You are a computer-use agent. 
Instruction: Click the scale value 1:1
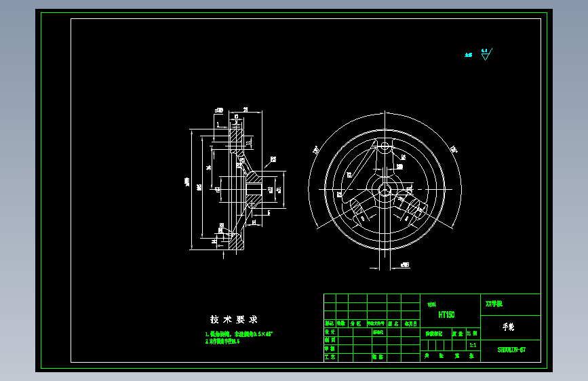pyautogui.click(x=473, y=345)
